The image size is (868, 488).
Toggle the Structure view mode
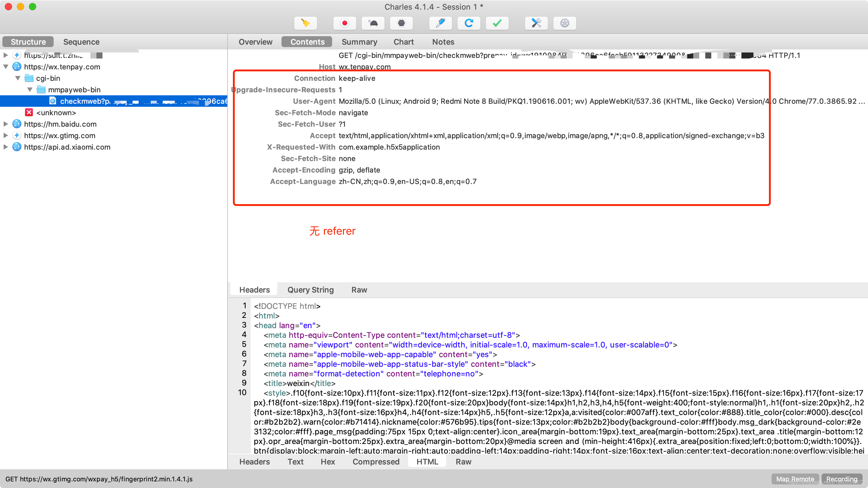27,41
